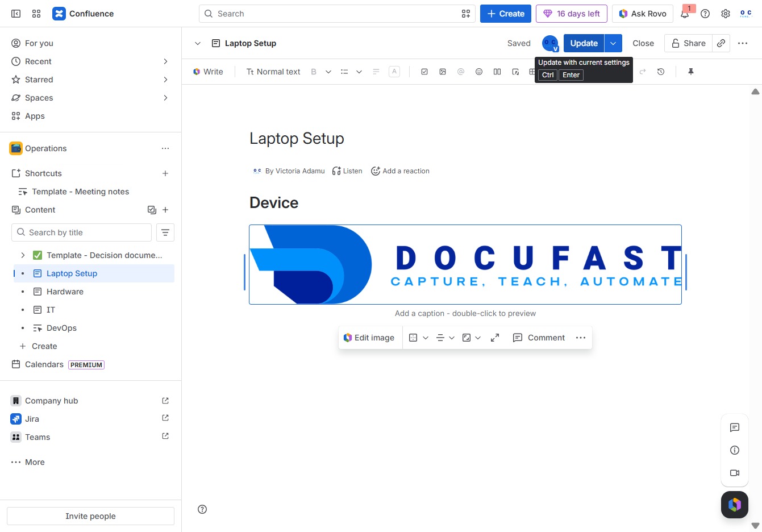The image size is (762, 532).
Task: Open the content tree filter icon
Action: point(165,232)
